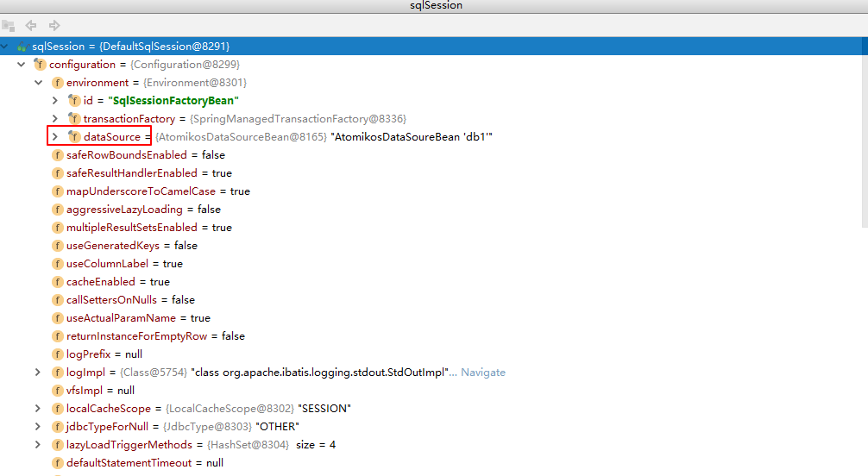
Task: Click the glasses icon beside sqlSession
Action: click(22, 47)
